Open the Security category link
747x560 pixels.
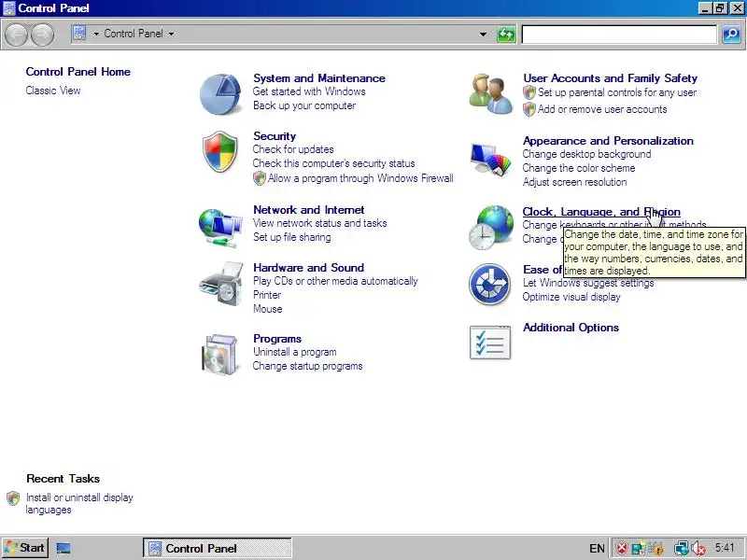click(275, 136)
